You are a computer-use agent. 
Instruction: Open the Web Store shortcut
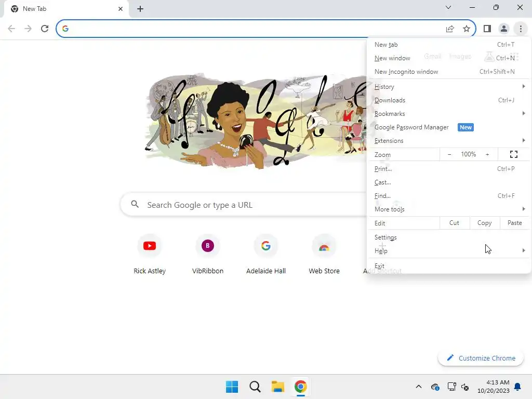pyautogui.click(x=324, y=255)
